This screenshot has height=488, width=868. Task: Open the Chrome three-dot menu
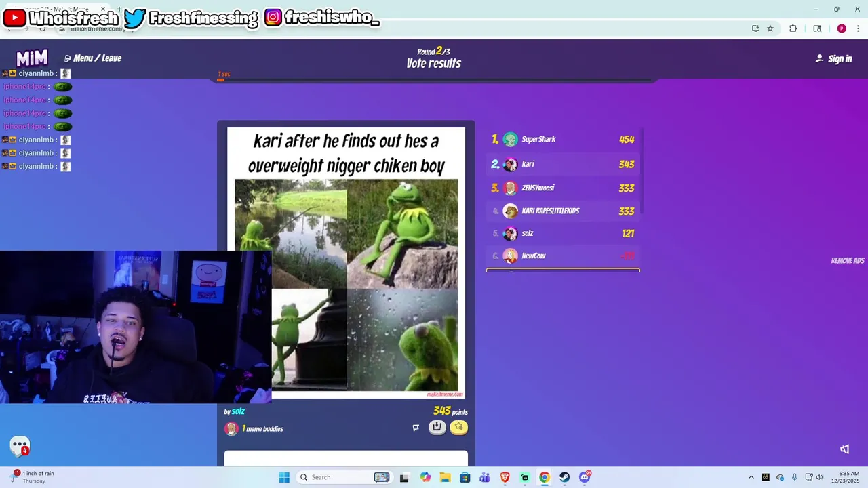[x=858, y=28]
